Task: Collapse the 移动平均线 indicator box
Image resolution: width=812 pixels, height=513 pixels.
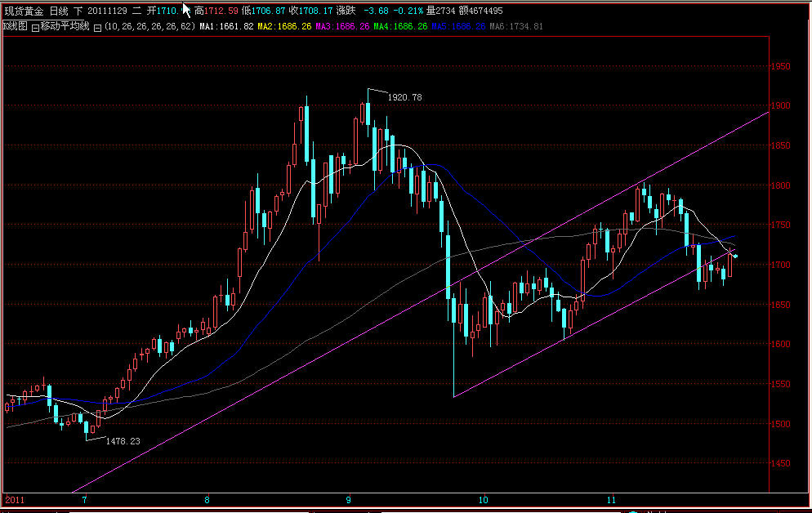Action: coord(35,28)
